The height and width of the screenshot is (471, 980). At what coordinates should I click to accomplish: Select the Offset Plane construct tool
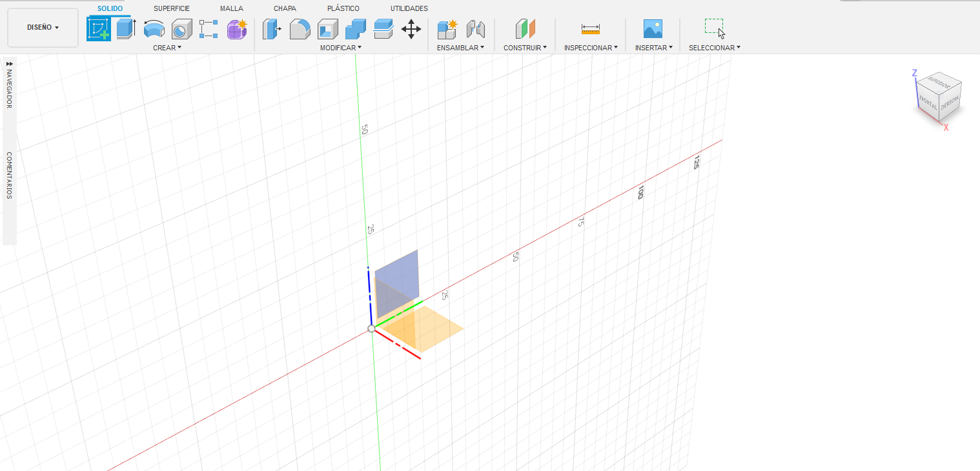[525, 29]
